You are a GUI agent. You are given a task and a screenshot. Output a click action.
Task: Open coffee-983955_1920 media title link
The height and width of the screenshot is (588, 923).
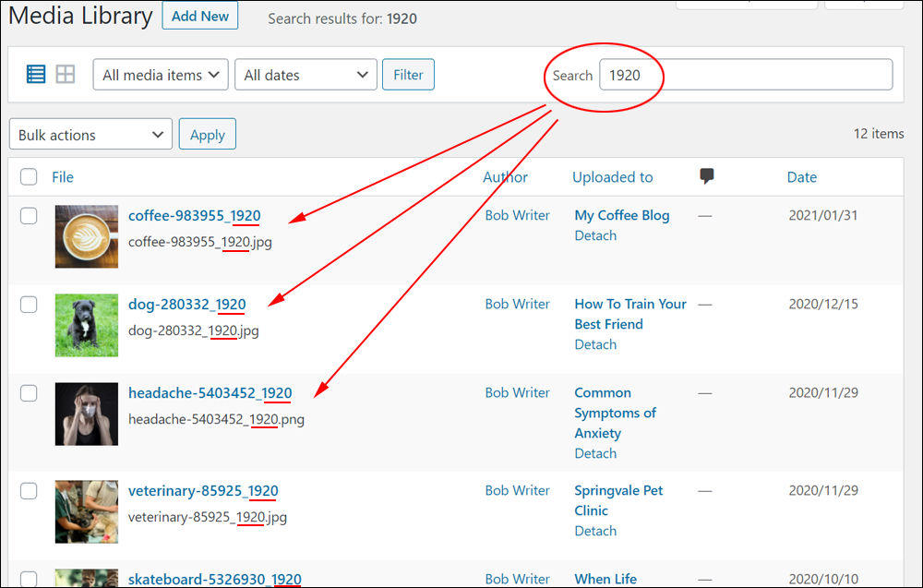194,215
